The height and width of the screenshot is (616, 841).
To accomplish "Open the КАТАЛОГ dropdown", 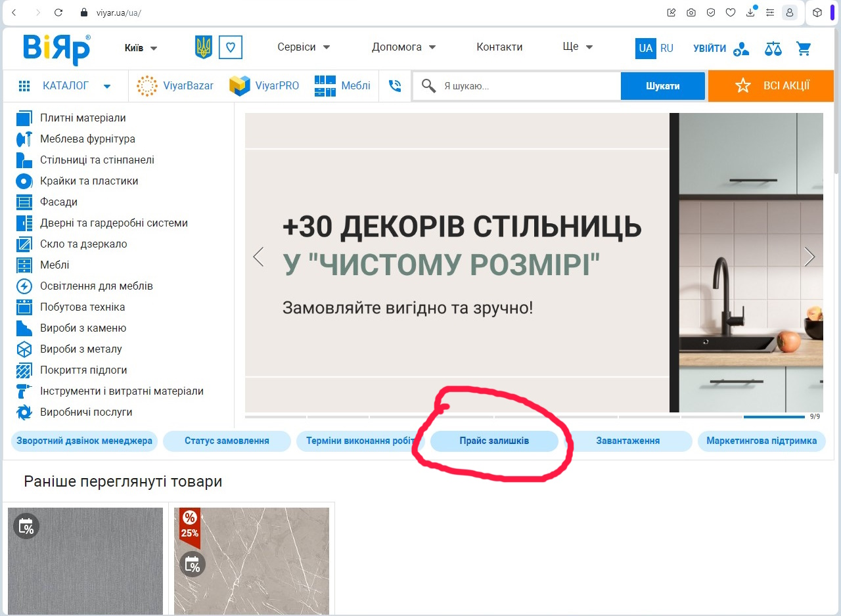I will tap(66, 86).
